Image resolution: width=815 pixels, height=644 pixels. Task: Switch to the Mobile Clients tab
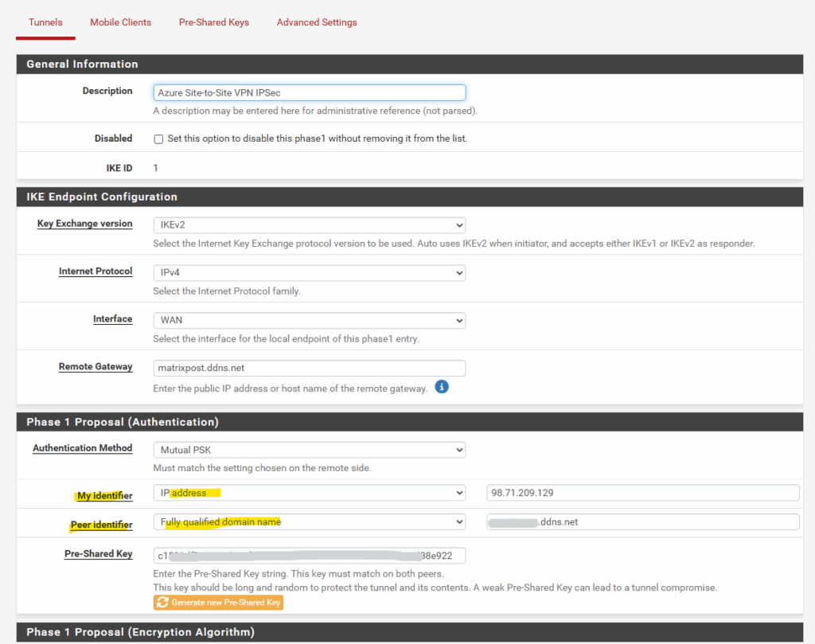(120, 22)
